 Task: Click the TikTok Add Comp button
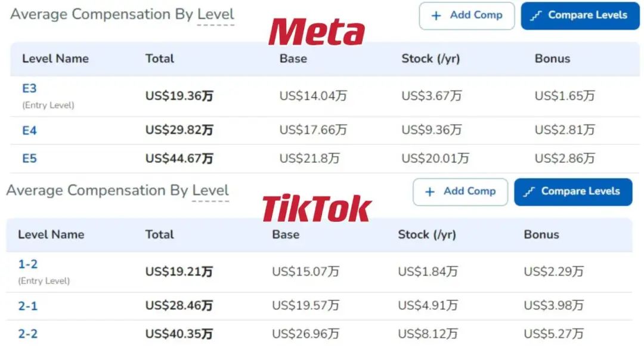click(x=460, y=192)
